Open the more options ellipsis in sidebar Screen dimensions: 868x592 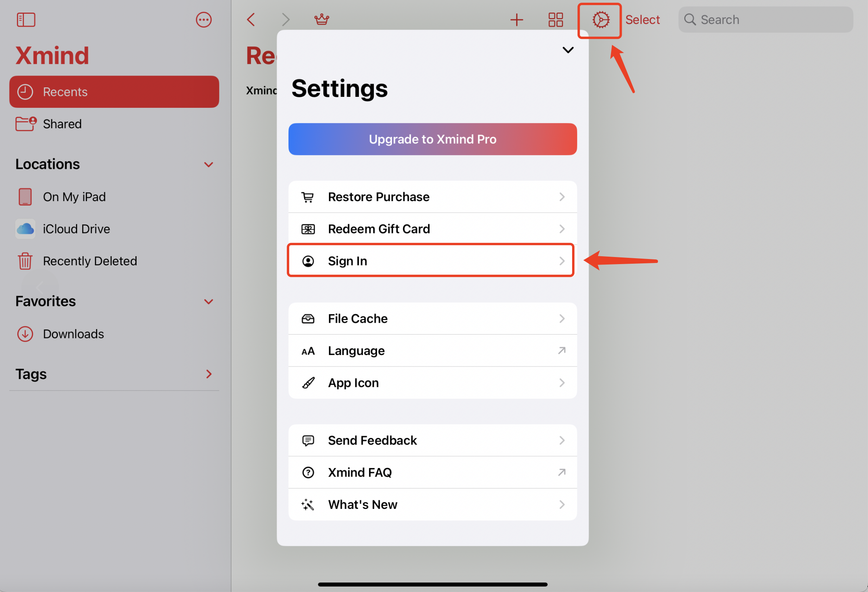coord(203,19)
